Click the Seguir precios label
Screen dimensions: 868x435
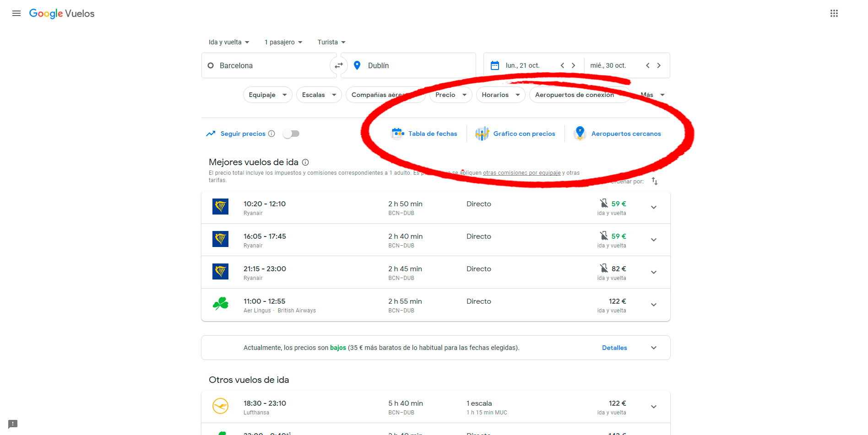243,134
